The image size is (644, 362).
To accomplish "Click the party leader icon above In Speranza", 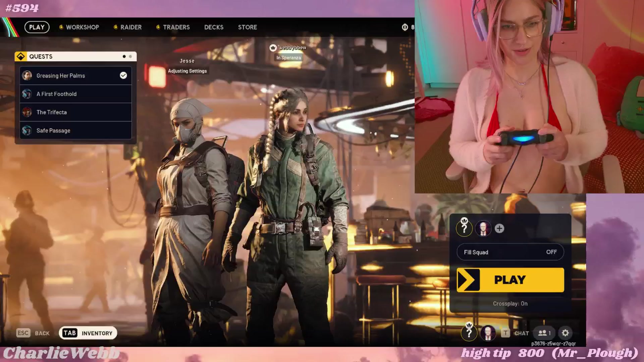I will click(273, 48).
